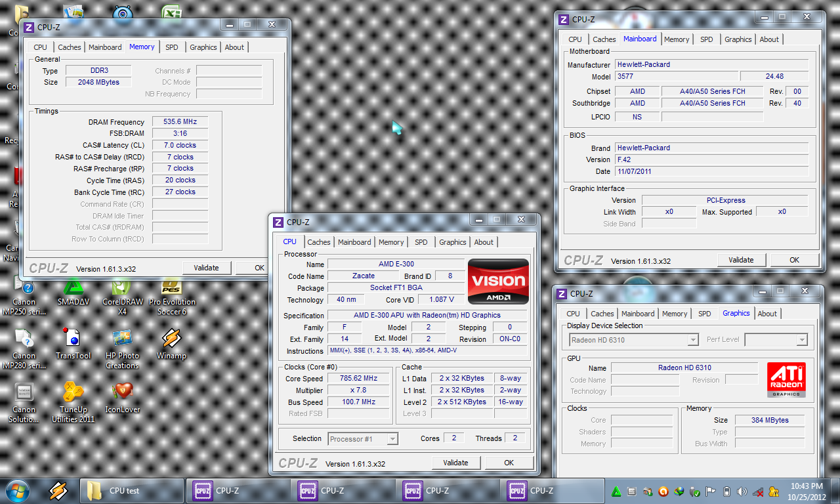840x504 pixels.
Task: Click the 384 MBytes memory size value
Action: pos(770,420)
